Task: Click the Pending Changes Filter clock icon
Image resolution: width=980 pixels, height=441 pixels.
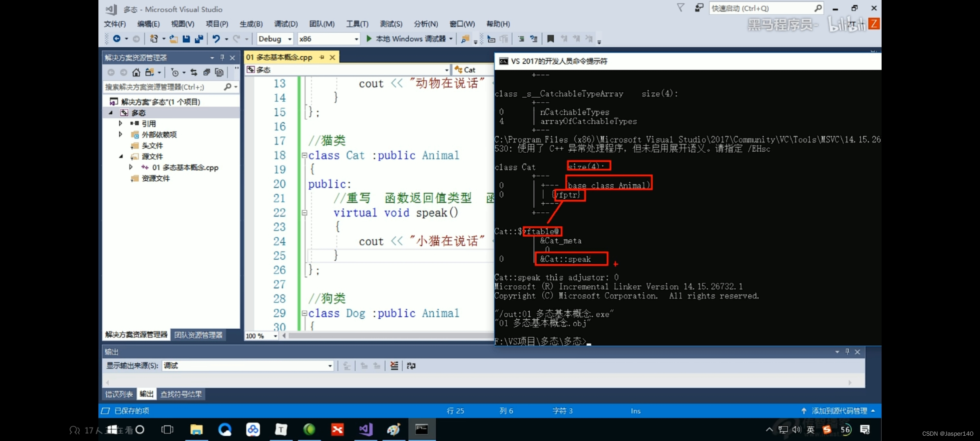Action: [174, 72]
